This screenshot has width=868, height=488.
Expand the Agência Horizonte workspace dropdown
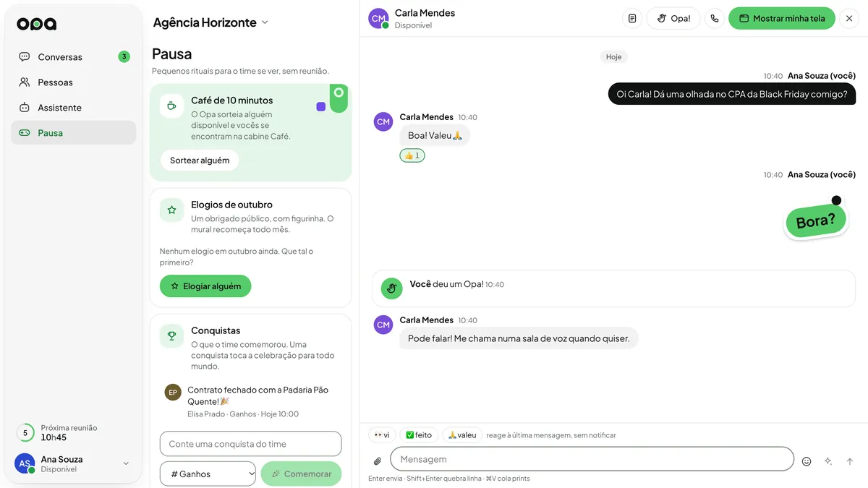210,22
